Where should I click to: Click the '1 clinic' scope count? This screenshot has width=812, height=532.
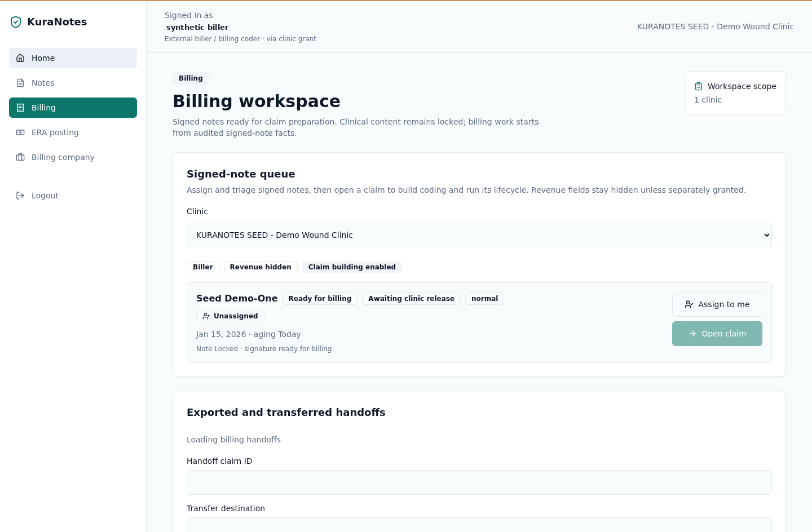click(x=708, y=100)
